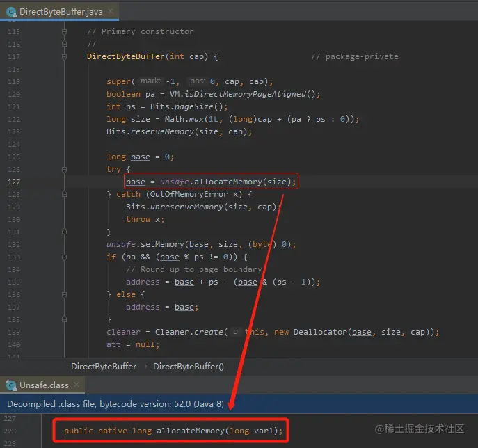Screen dimensions: 478x448
Task: Collapse the catch block fold at line 128
Action: tap(64, 194)
